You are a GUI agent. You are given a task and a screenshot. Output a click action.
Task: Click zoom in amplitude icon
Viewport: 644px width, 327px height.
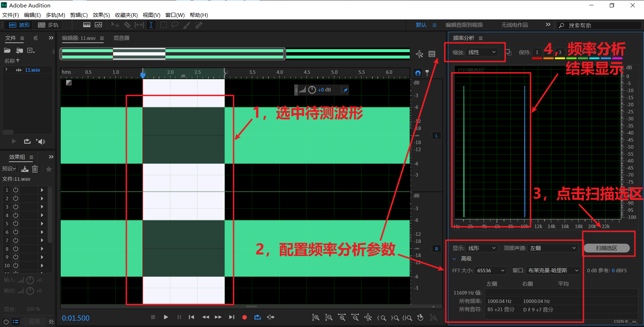pyautogui.click(x=316, y=317)
